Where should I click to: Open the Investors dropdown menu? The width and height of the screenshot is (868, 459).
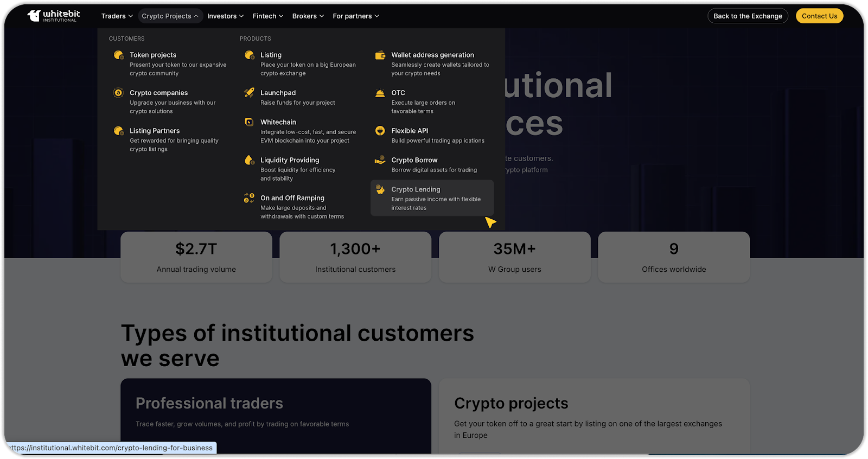coord(225,16)
